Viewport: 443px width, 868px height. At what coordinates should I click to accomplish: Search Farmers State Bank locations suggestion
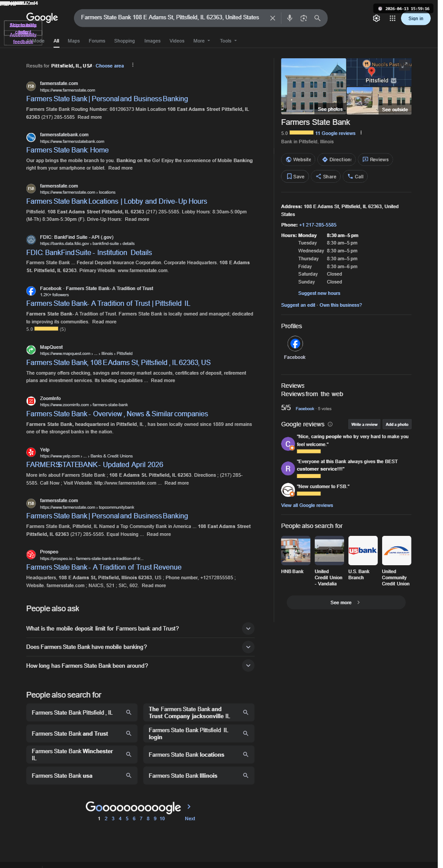click(199, 755)
